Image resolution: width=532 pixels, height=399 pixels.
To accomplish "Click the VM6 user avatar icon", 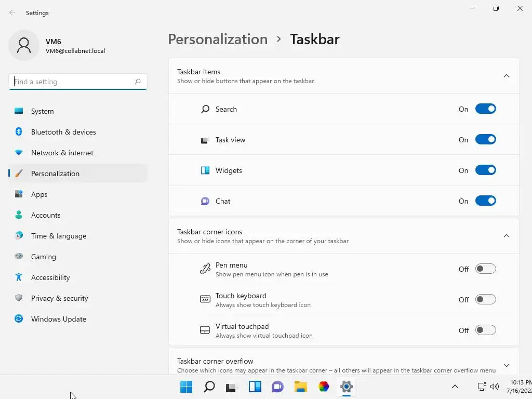I will click(x=24, y=45).
